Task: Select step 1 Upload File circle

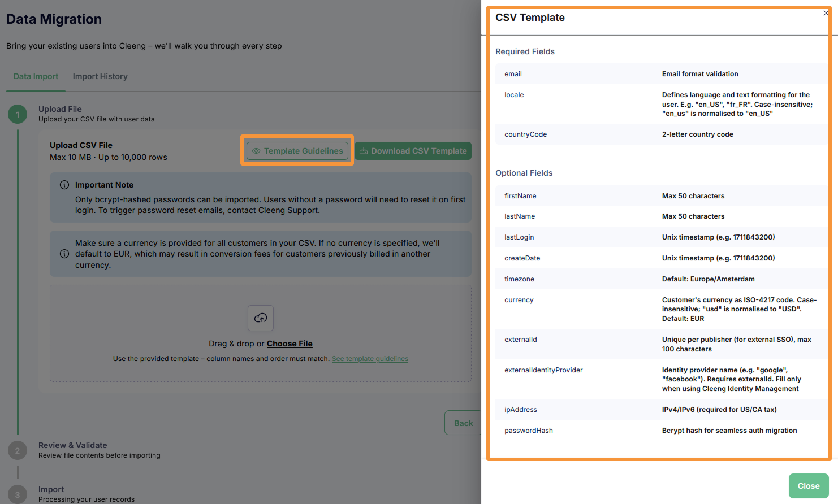Action: [x=18, y=114]
